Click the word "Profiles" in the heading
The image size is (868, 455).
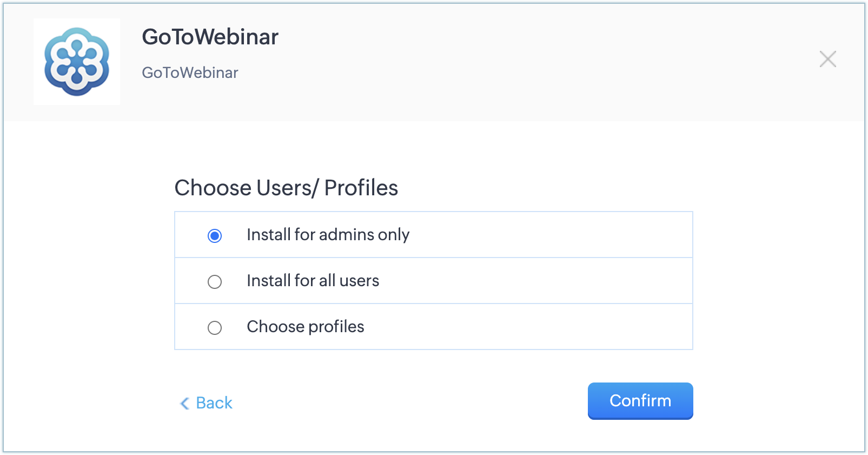[x=361, y=188]
